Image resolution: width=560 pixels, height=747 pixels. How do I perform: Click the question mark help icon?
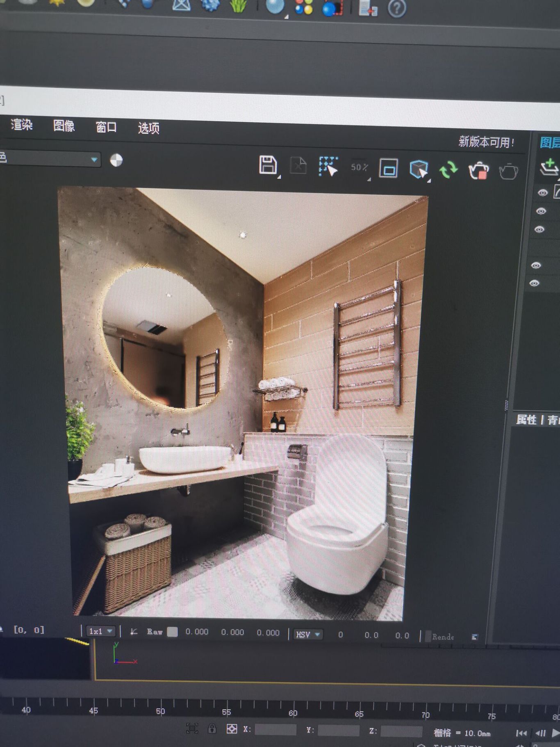point(397,8)
